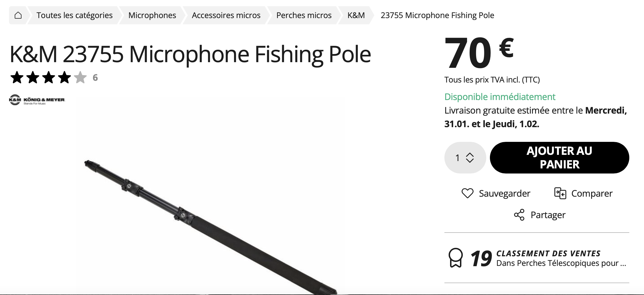Open the König & Meyer brand logo

tap(37, 100)
